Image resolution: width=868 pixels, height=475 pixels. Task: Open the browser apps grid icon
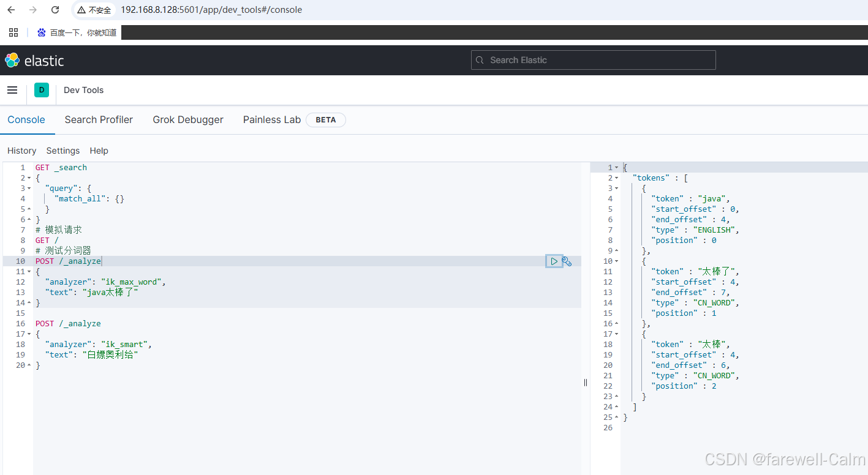(x=13, y=32)
